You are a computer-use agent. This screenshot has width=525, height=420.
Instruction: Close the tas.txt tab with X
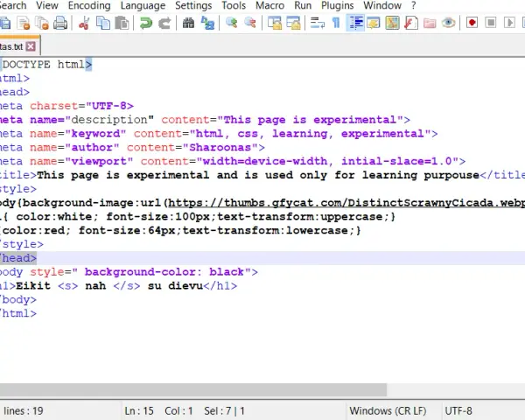(31, 46)
